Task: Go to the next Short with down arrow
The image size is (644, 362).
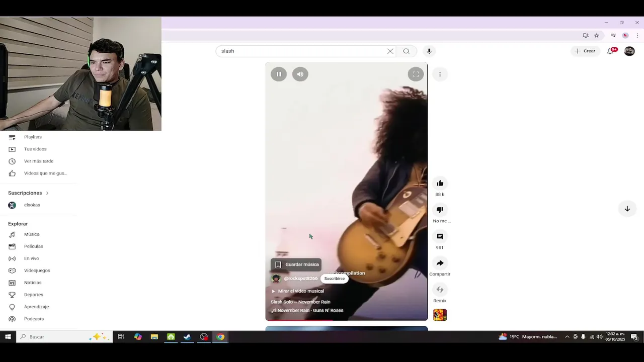Action: [627, 209]
